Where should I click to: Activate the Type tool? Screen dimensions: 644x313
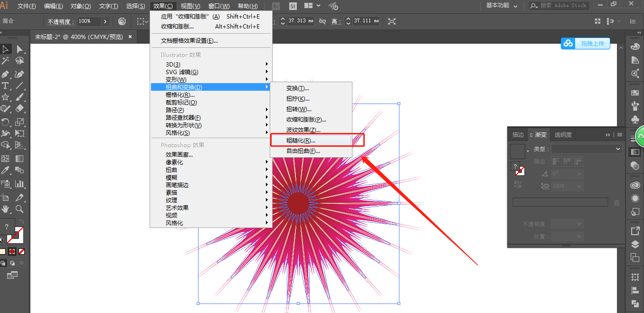tap(6, 85)
